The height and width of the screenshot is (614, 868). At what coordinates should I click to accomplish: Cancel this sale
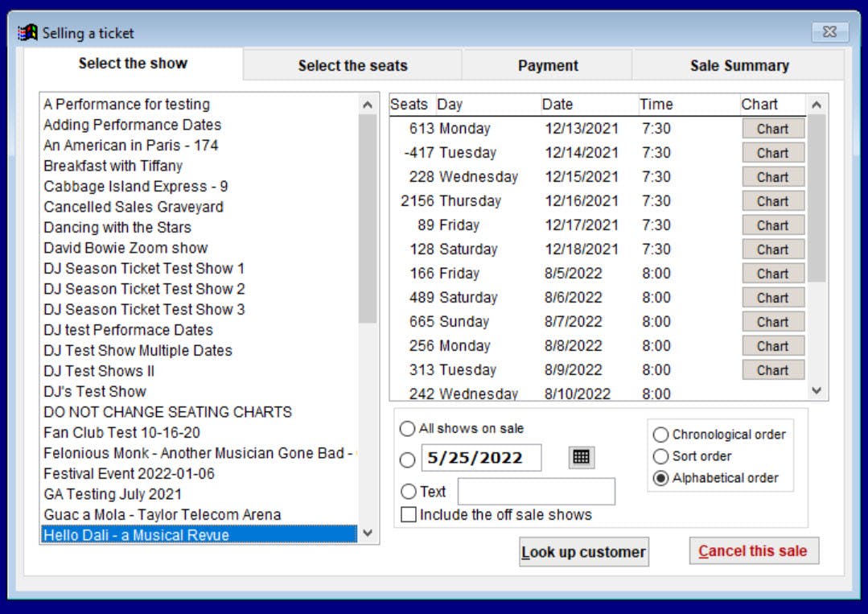point(754,551)
